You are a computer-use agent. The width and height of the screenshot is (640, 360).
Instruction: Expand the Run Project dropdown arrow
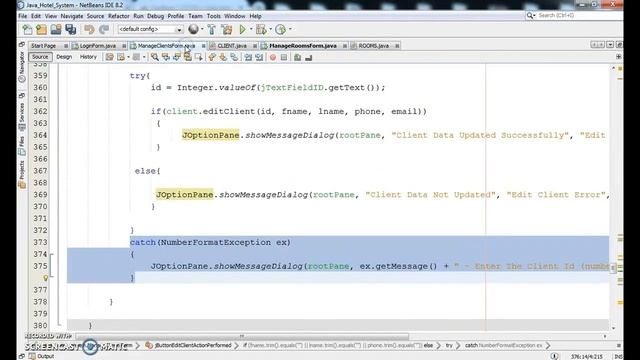(x=251, y=29)
